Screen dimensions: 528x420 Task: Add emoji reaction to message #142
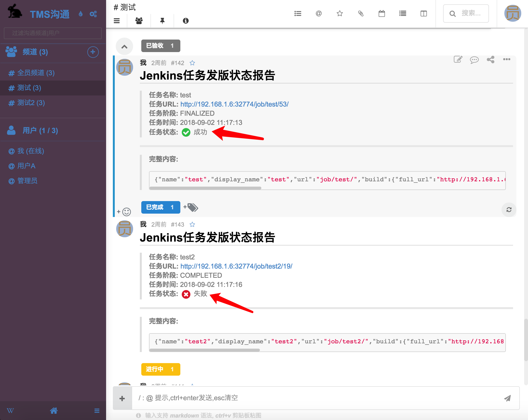coord(124,212)
